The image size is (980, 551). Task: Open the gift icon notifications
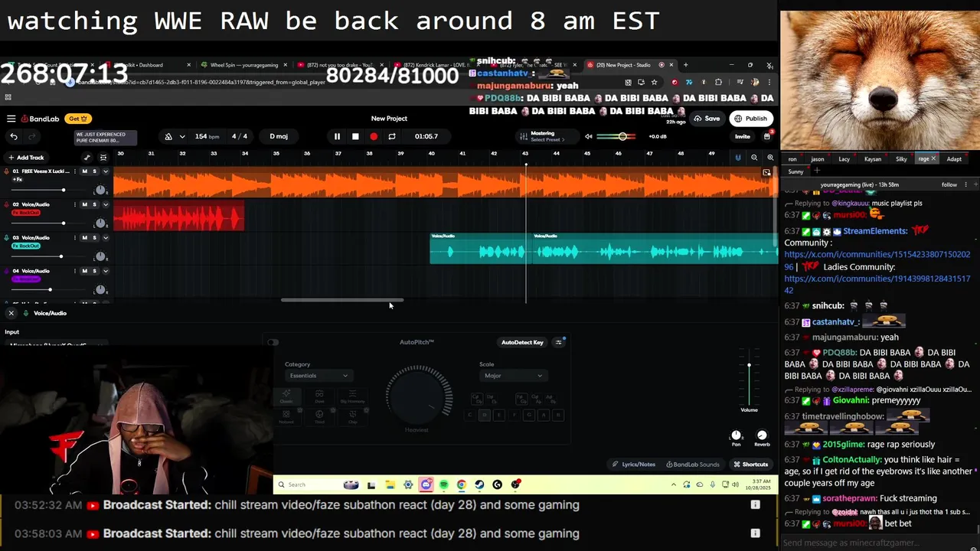pyautogui.click(x=767, y=136)
